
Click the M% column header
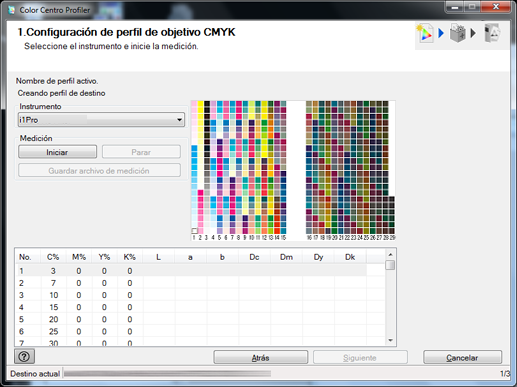[x=79, y=257]
